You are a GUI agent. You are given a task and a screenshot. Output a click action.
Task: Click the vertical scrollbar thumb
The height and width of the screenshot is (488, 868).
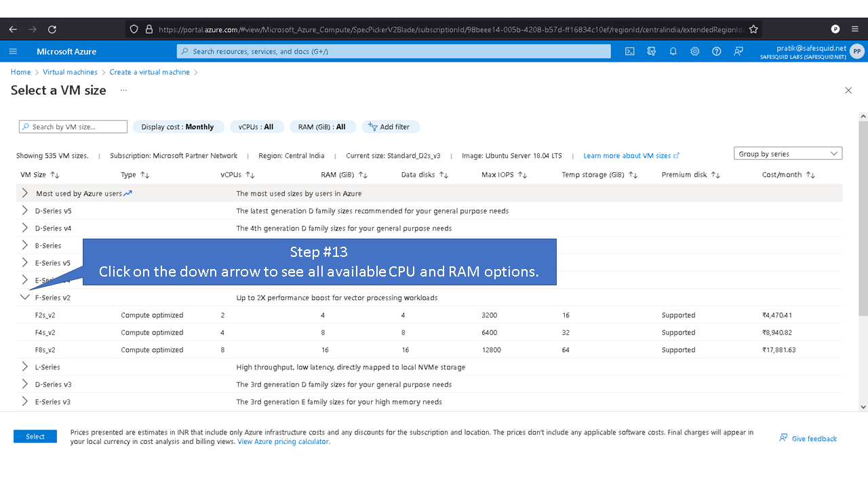pyautogui.click(x=863, y=218)
